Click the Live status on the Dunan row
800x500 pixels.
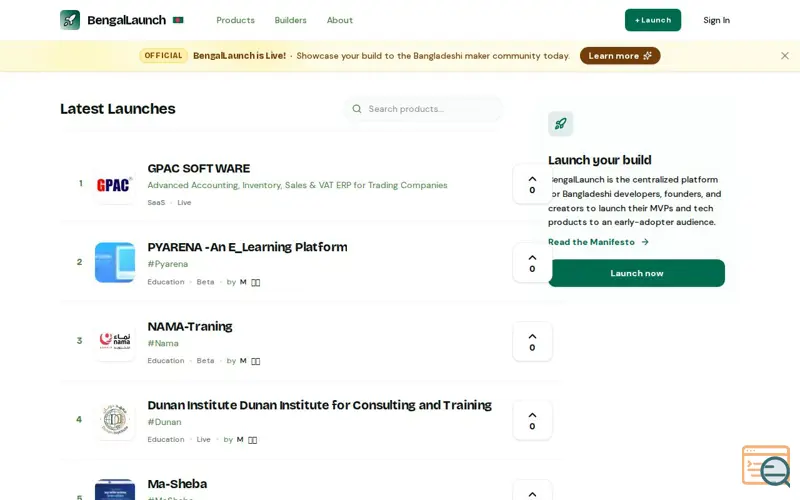tap(203, 439)
